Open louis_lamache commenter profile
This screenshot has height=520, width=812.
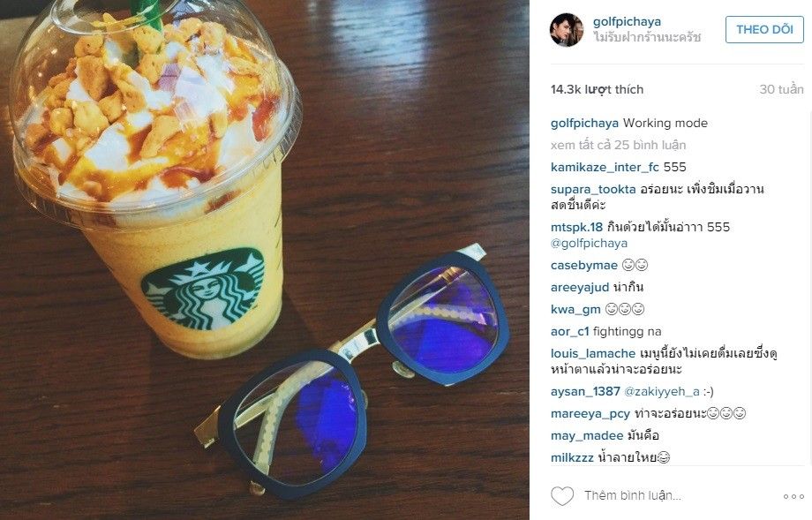point(593,354)
